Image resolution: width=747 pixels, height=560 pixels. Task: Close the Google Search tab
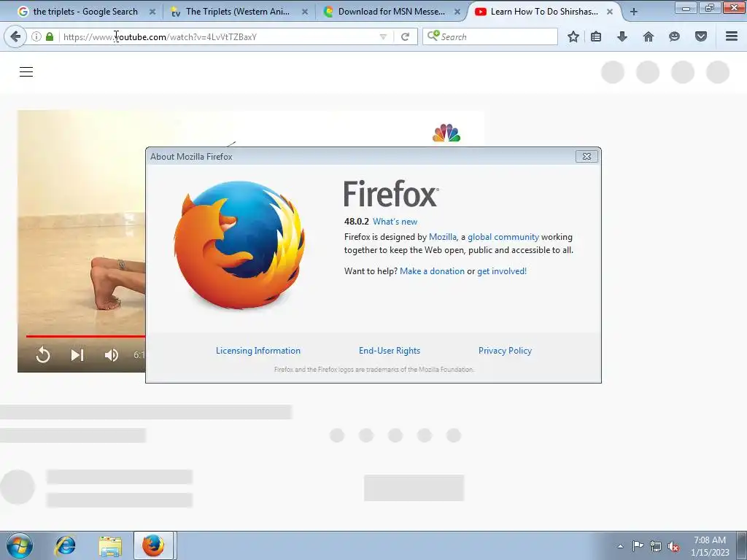(x=152, y=12)
